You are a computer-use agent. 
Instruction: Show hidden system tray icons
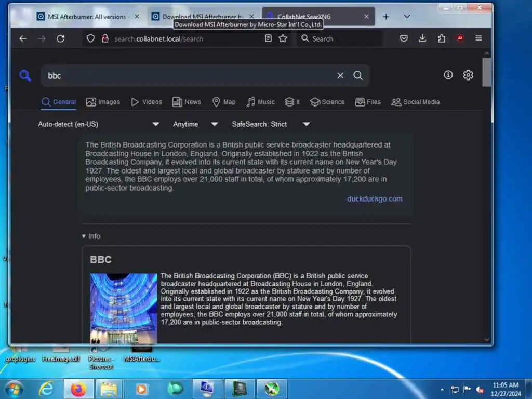coord(442,390)
